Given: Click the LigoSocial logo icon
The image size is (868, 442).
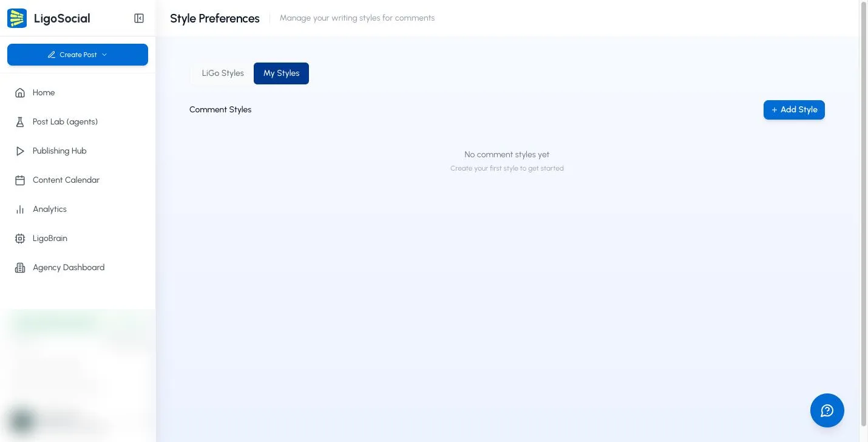Looking at the screenshot, I should pyautogui.click(x=17, y=18).
